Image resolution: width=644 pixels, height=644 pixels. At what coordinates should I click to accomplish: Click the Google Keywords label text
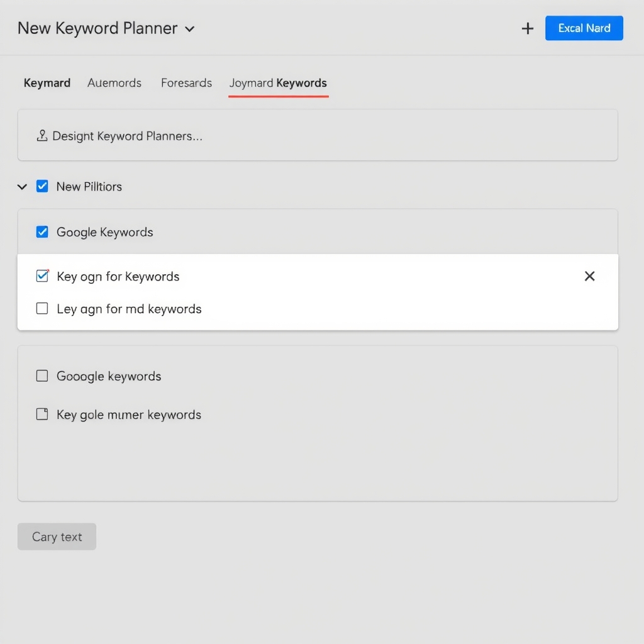click(105, 232)
